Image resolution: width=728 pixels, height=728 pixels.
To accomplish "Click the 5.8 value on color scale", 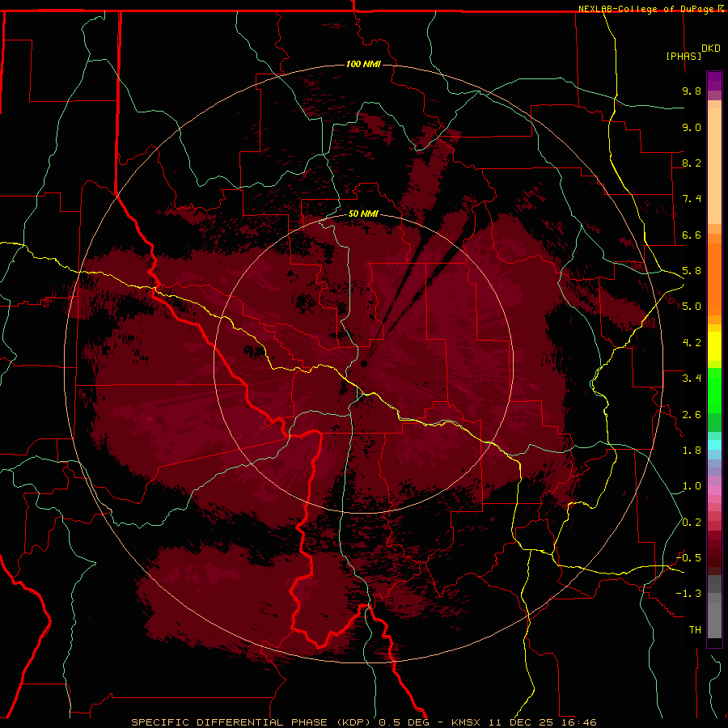I will [x=692, y=271].
